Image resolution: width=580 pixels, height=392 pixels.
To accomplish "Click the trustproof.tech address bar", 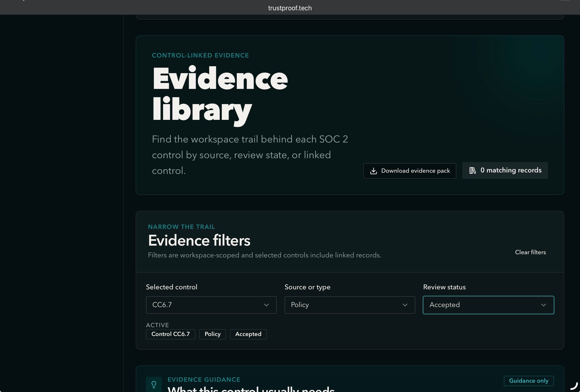I will click(x=290, y=8).
